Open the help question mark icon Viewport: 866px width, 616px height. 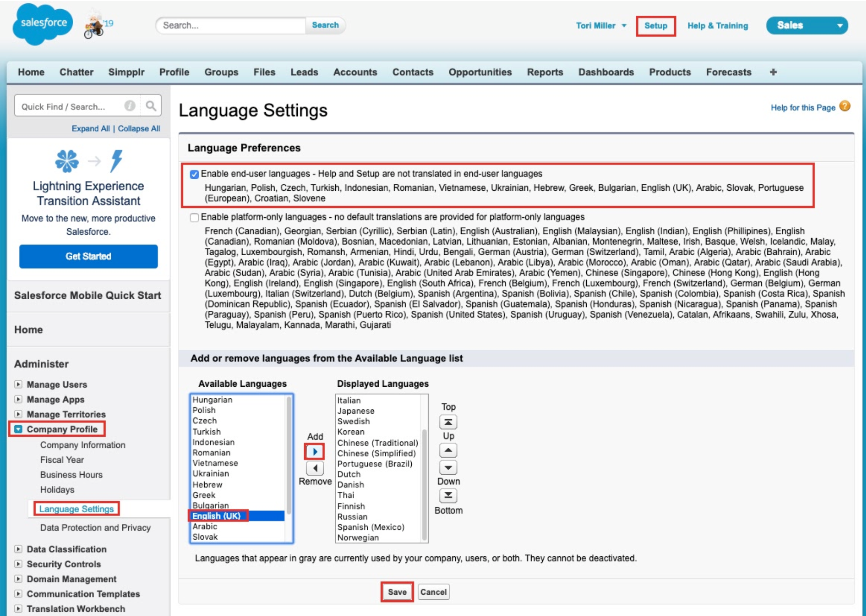845,107
